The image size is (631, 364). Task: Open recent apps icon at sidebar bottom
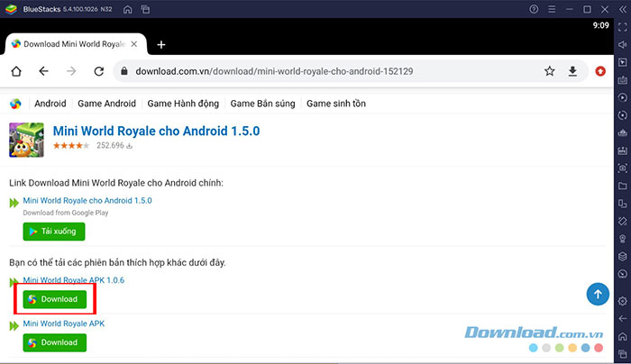623,353
